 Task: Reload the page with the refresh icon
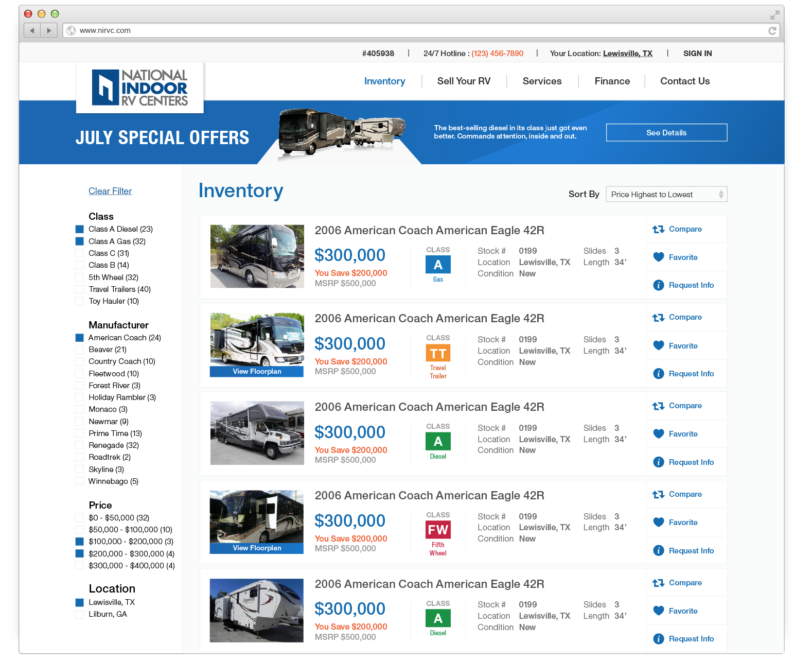pos(772,31)
